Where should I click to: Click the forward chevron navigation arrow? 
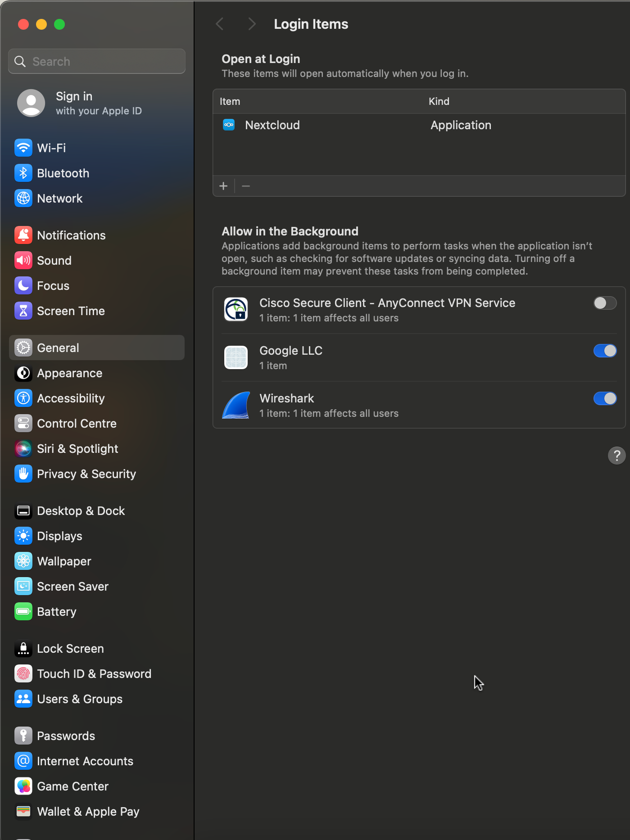252,24
